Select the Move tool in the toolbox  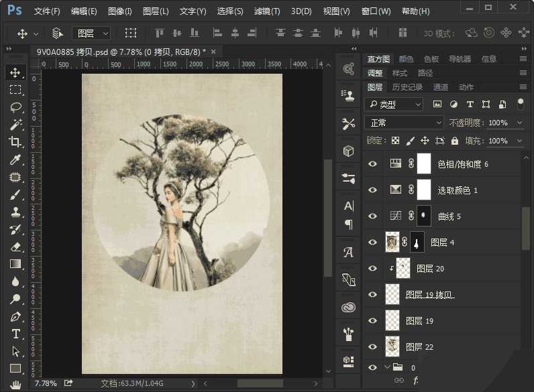click(x=15, y=72)
